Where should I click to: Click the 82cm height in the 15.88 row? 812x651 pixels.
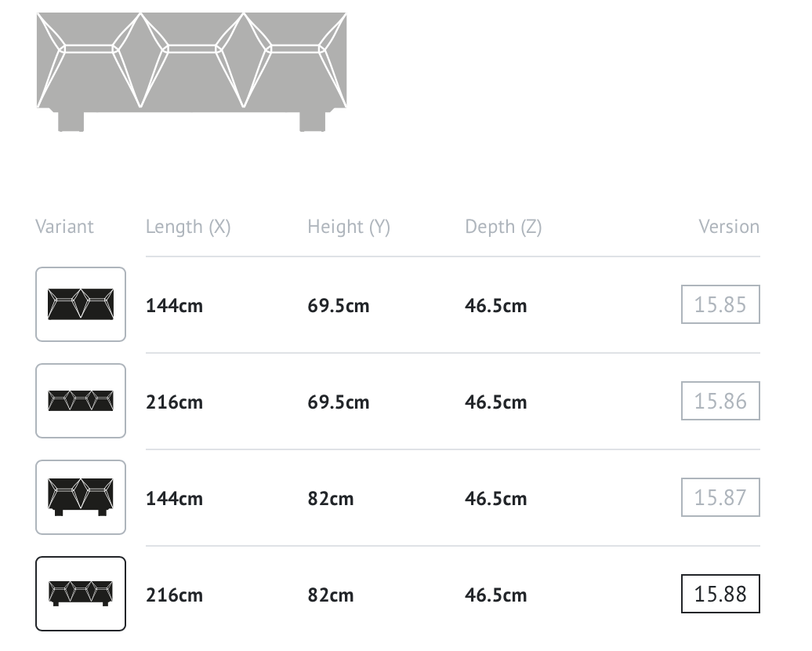pyautogui.click(x=330, y=595)
